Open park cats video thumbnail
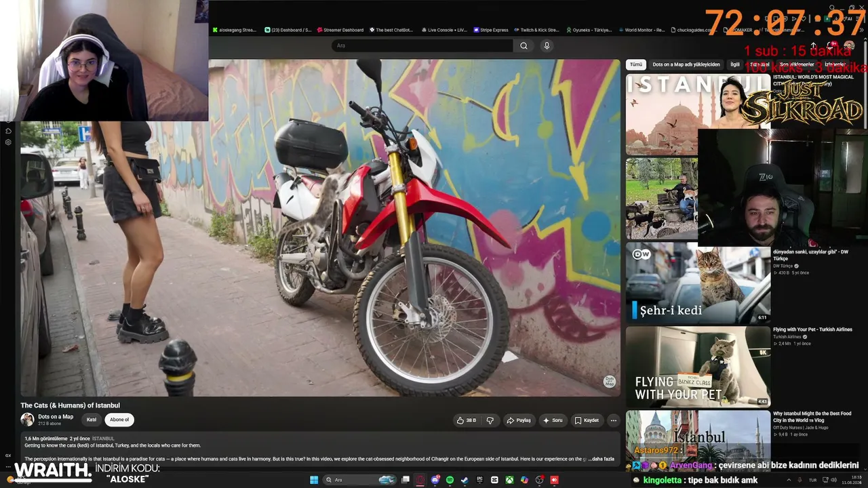Screen dimensions: 868x488 661,199
